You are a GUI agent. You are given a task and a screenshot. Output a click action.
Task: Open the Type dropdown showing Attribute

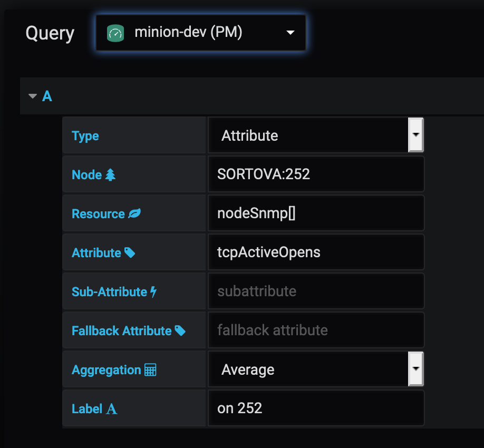(x=416, y=135)
